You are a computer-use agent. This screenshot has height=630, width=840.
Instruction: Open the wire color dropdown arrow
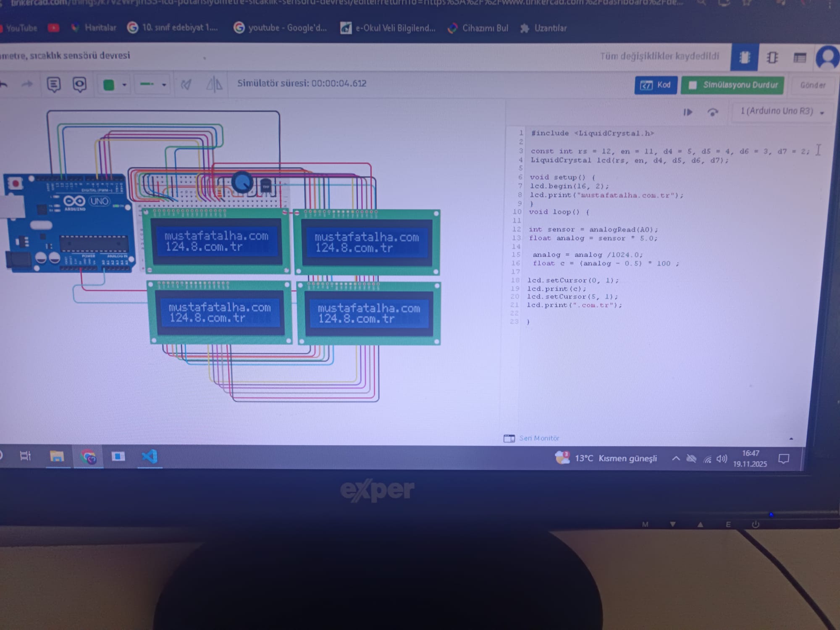[x=124, y=85]
